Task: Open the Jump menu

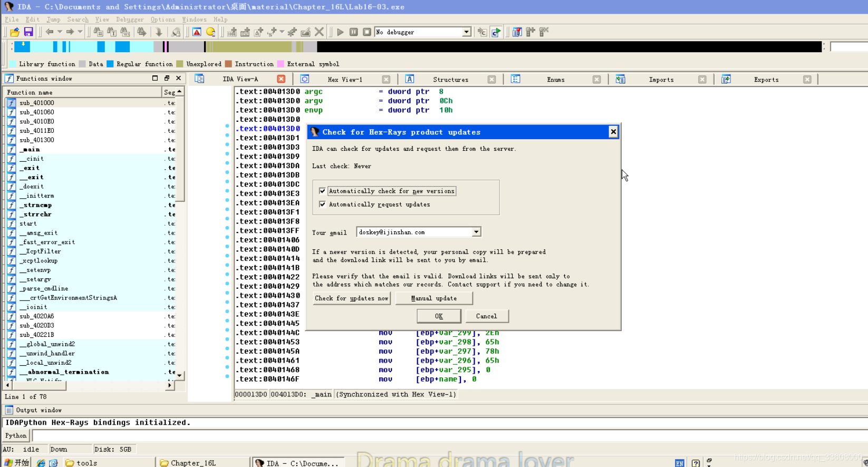Action: pyautogui.click(x=53, y=20)
